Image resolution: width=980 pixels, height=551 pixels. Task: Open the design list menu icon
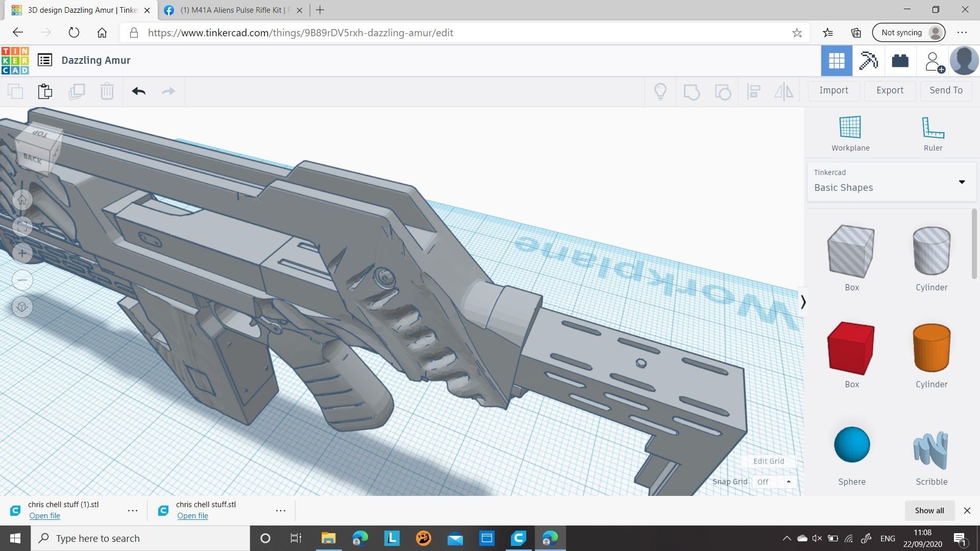pos(45,60)
